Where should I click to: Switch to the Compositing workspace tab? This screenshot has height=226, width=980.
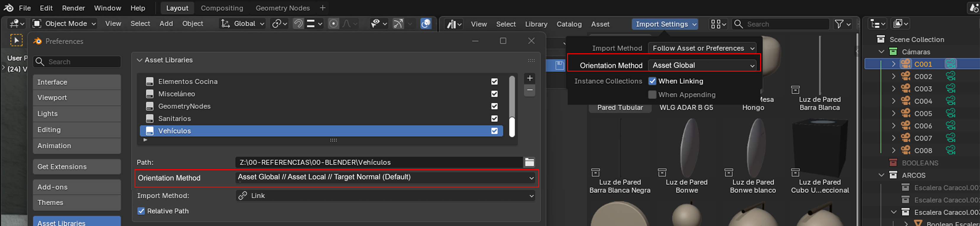tap(222, 8)
